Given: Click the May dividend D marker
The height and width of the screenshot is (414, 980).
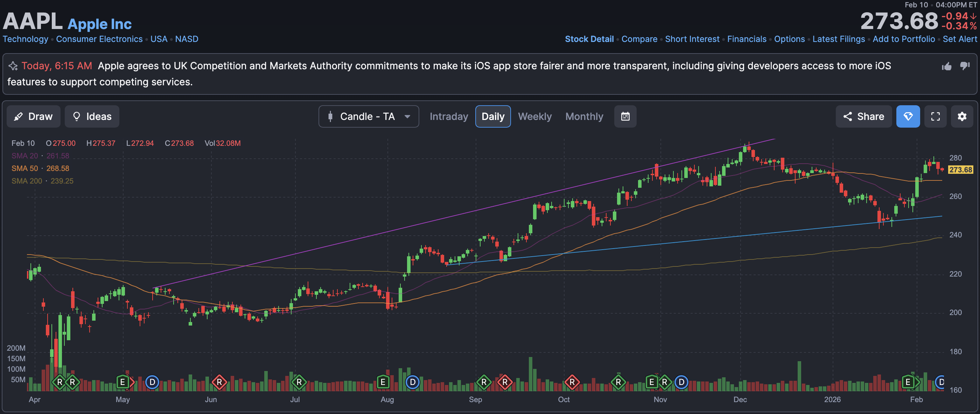Looking at the screenshot, I should tap(152, 382).
